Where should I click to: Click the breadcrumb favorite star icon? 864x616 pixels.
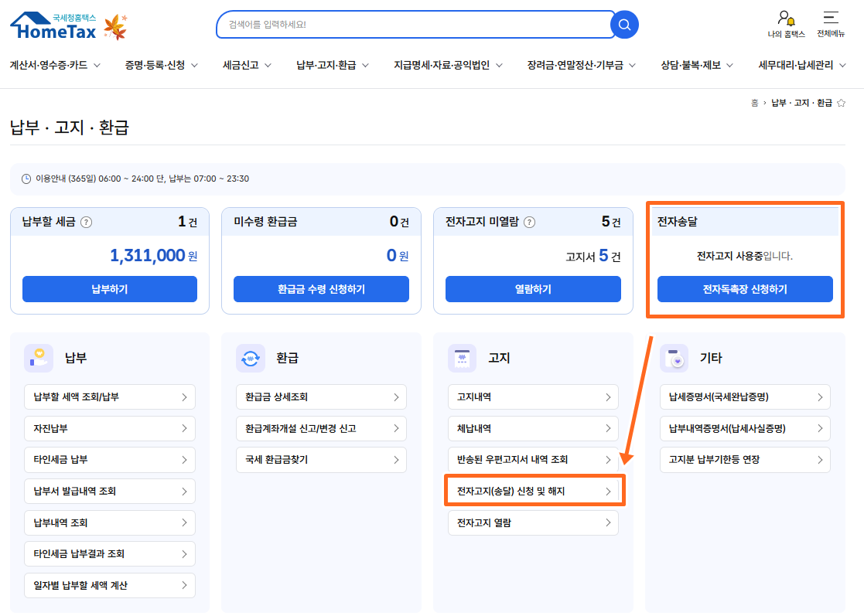[x=841, y=101]
